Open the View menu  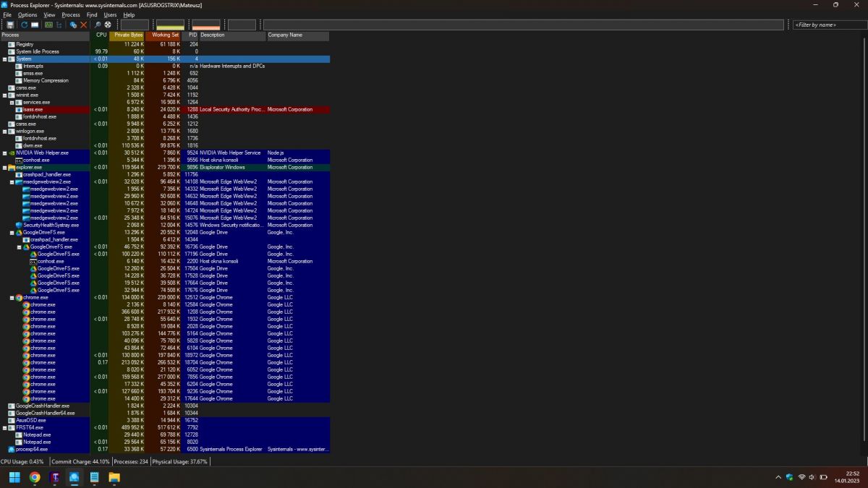(x=49, y=14)
